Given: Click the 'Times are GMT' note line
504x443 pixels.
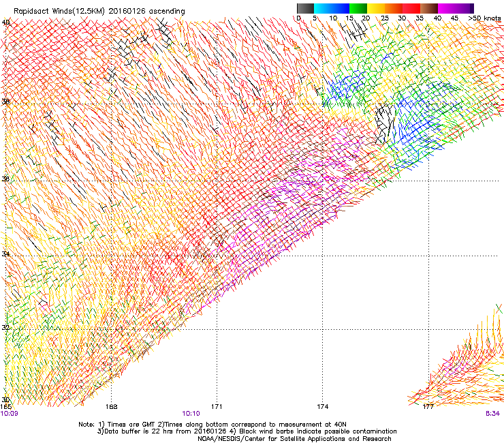Looking at the screenshot, I should (212, 425).
